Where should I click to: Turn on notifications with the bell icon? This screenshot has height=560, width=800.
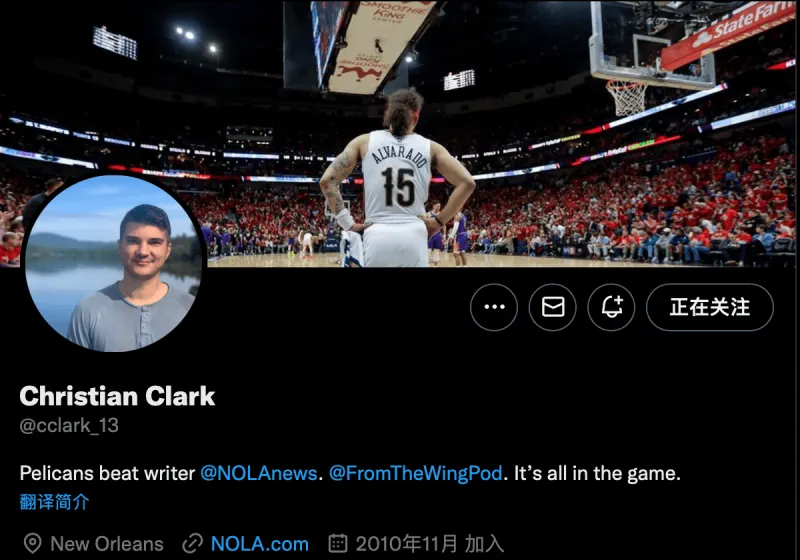(x=611, y=307)
